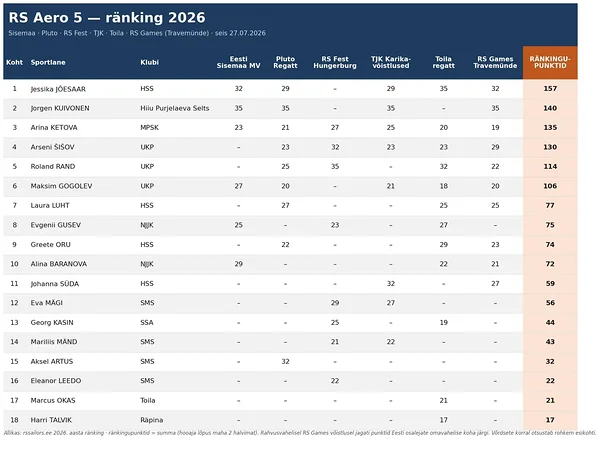
Task: Click the Klubi column header
Action: coord(149,62)
